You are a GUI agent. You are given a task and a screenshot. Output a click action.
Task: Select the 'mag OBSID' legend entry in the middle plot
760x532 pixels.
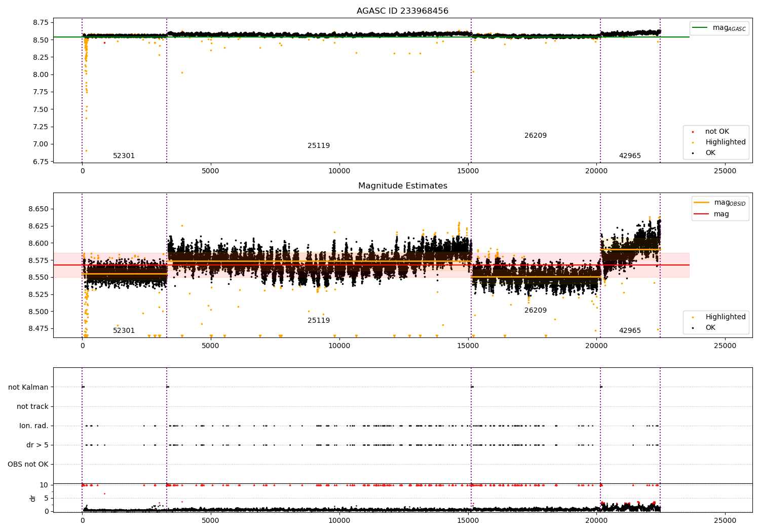720,203
